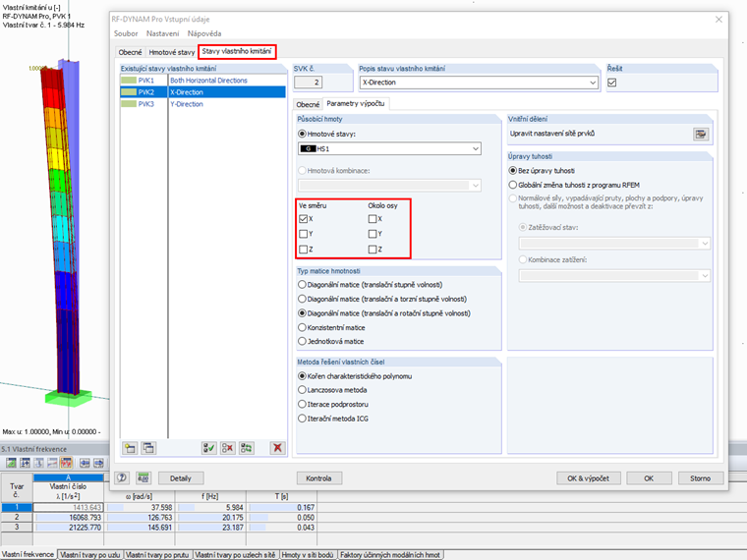Enable Ve směru Z checkbox

tap(303, 249)
